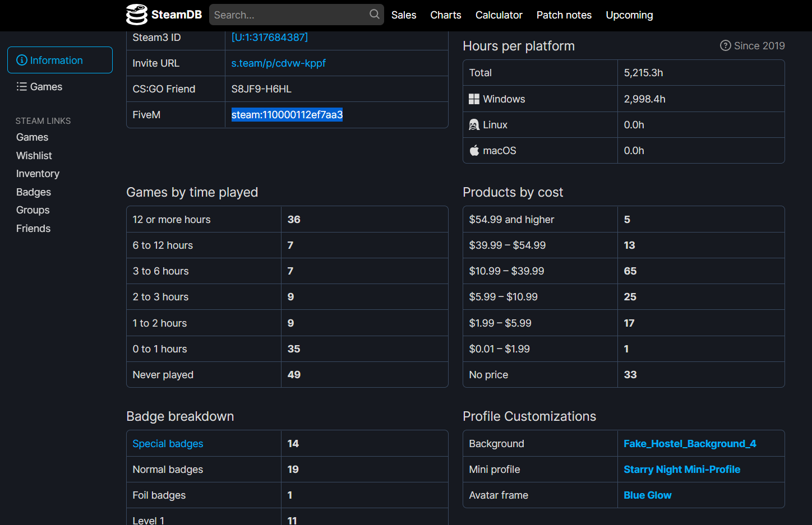Click the macOS apple icon
The height and width of the screenshot is (525, 812).
[x=474, y=151]
